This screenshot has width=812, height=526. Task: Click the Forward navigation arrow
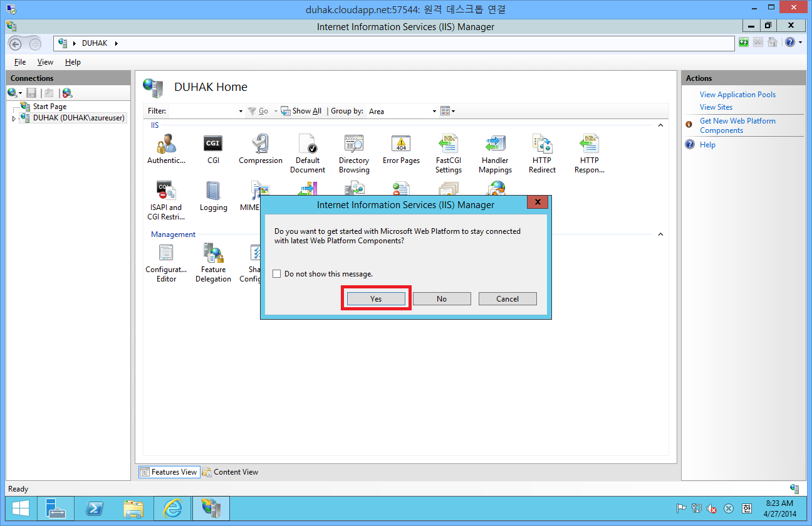(35, 44)
